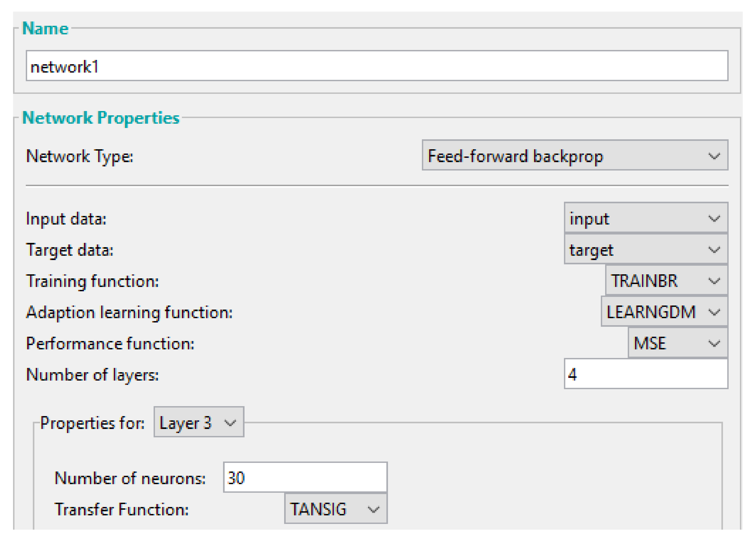Expand the Input data dropdown
The image size is (756, 540).
[x=646, y=218]
